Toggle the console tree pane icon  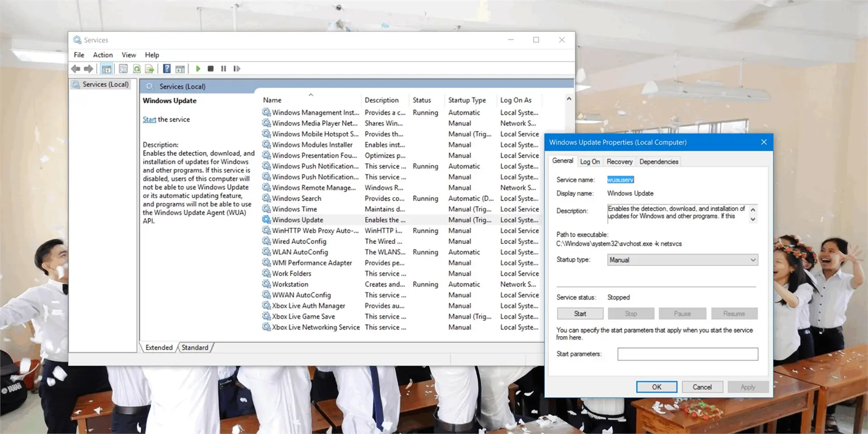click(107, 69)
